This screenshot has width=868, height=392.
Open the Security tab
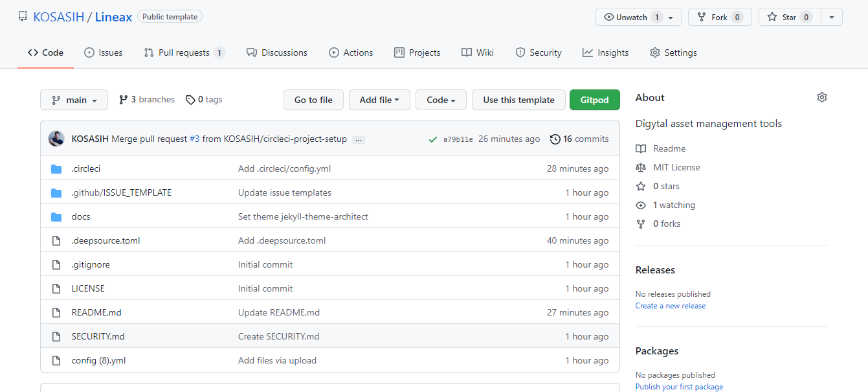[x=539, y=52]
